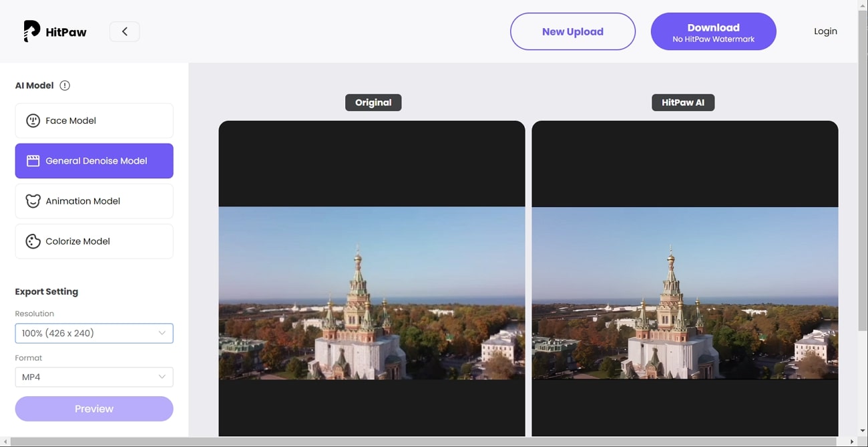Apply the Colorize Model
Viewport: 868px width, 447px height.
click(x=93, y=241)
